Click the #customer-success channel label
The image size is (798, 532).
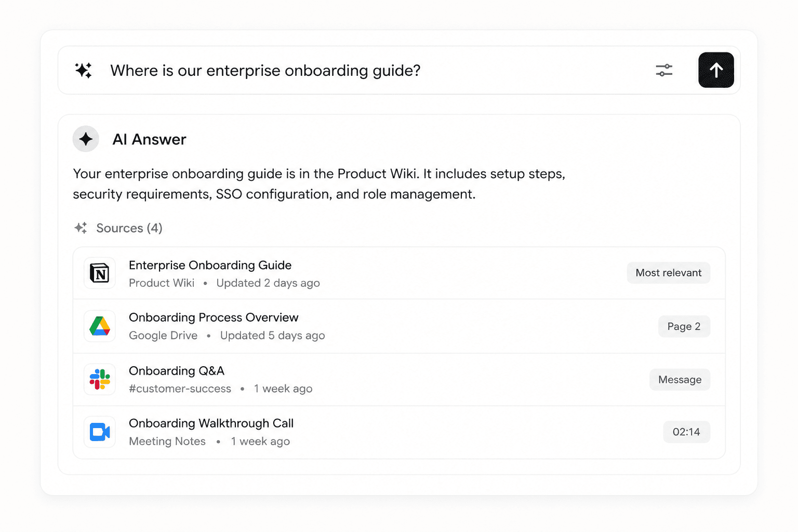coord(180,389)
